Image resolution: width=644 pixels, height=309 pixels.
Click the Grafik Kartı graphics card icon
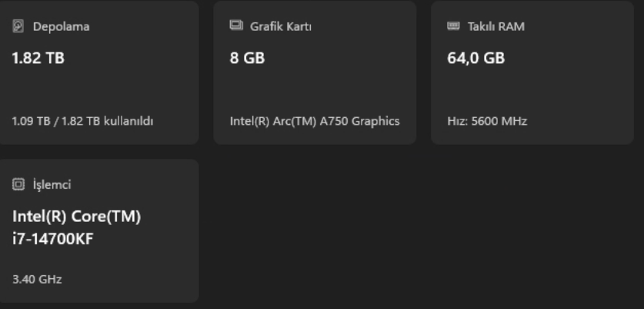pos(236,25)
